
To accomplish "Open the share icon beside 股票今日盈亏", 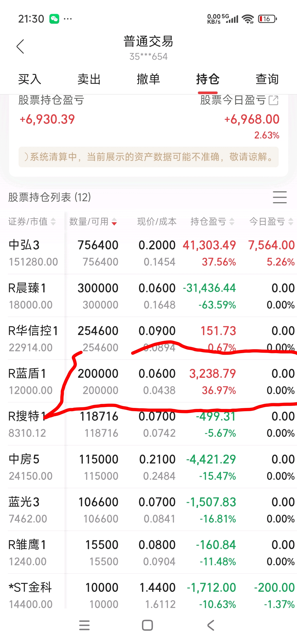I will [x=274, y=100].
